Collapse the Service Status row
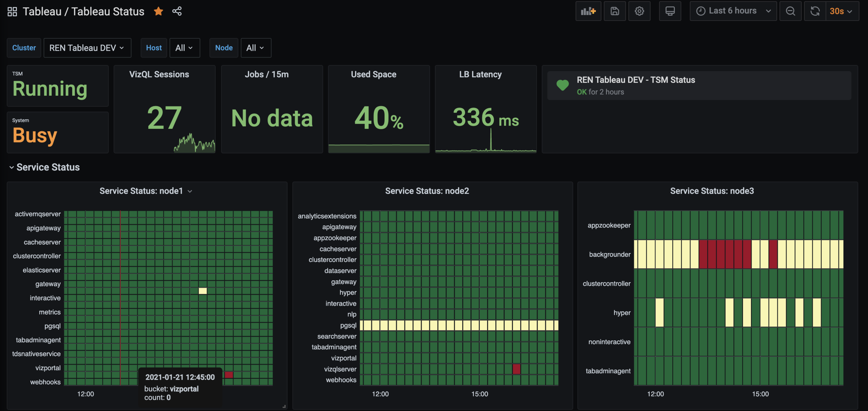 point(11,168)
